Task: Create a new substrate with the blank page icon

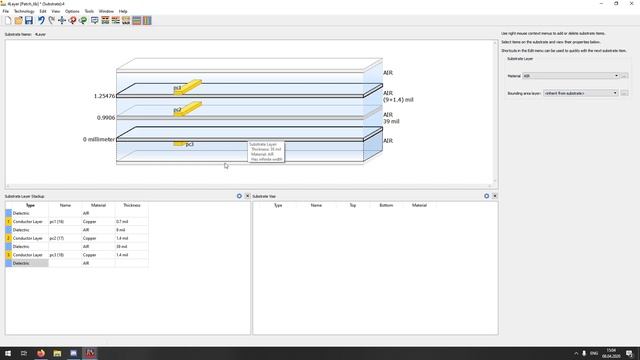Action: coord(8,20)
